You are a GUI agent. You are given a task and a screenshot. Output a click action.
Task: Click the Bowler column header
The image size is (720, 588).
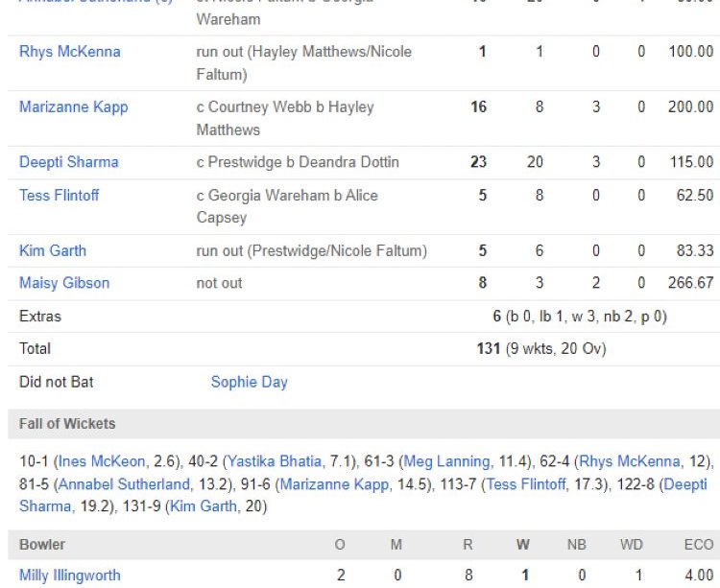pos(42,545)
